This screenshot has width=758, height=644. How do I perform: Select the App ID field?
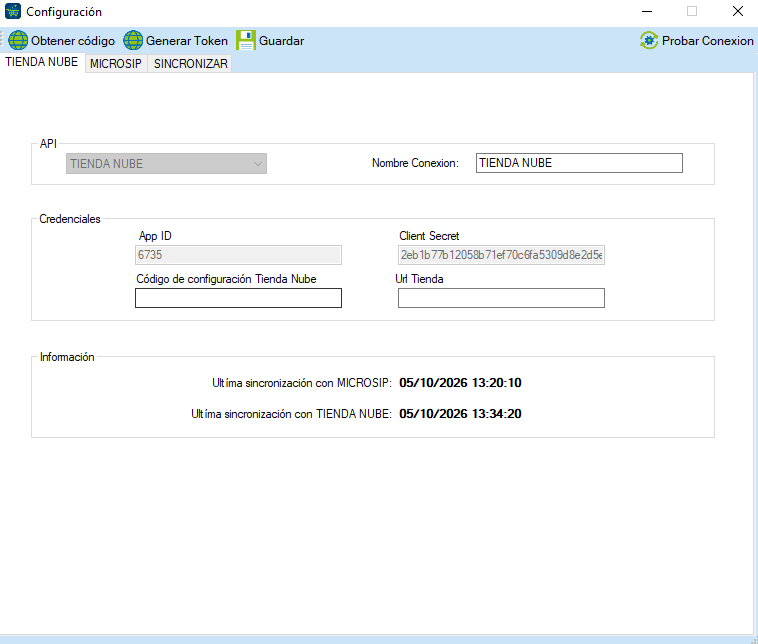point(238,255)
